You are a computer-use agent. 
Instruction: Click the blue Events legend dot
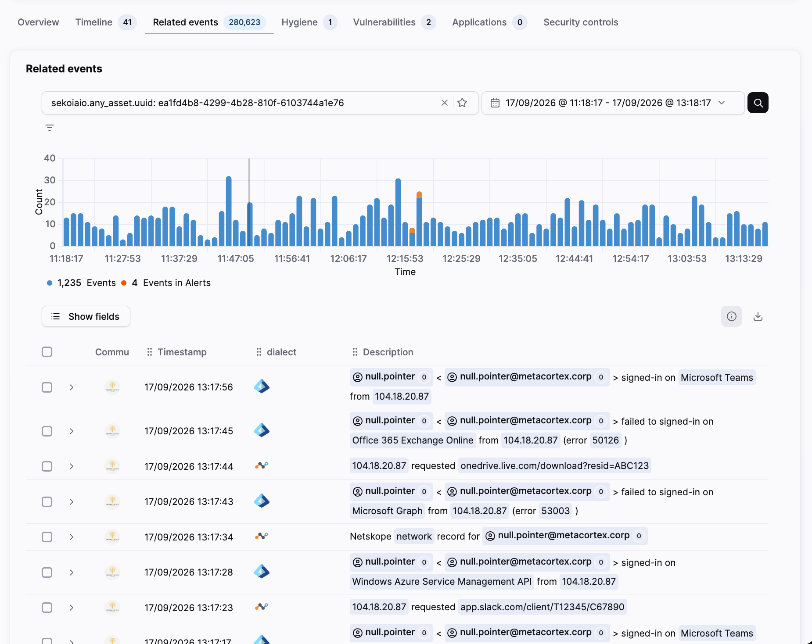pos(50,283)
